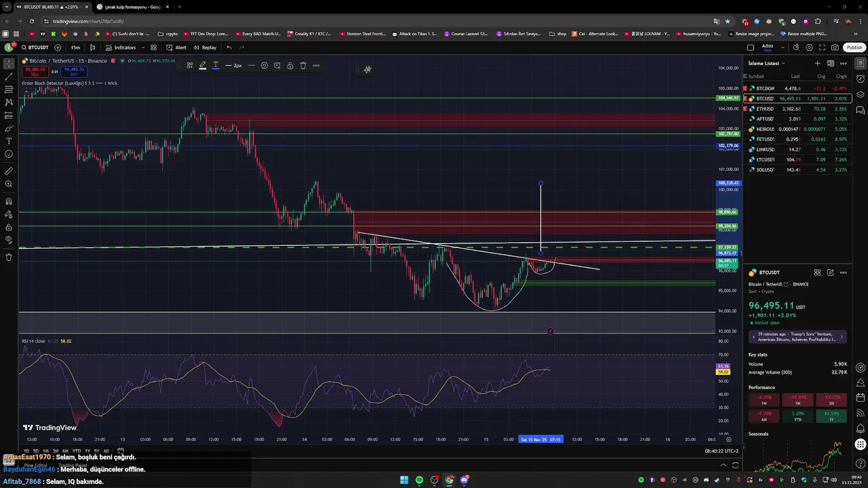Image resolution: width=868 pixels, height=488 pixels.
Task: Create an Alert from the top toolbar
Action: [176, 47]
